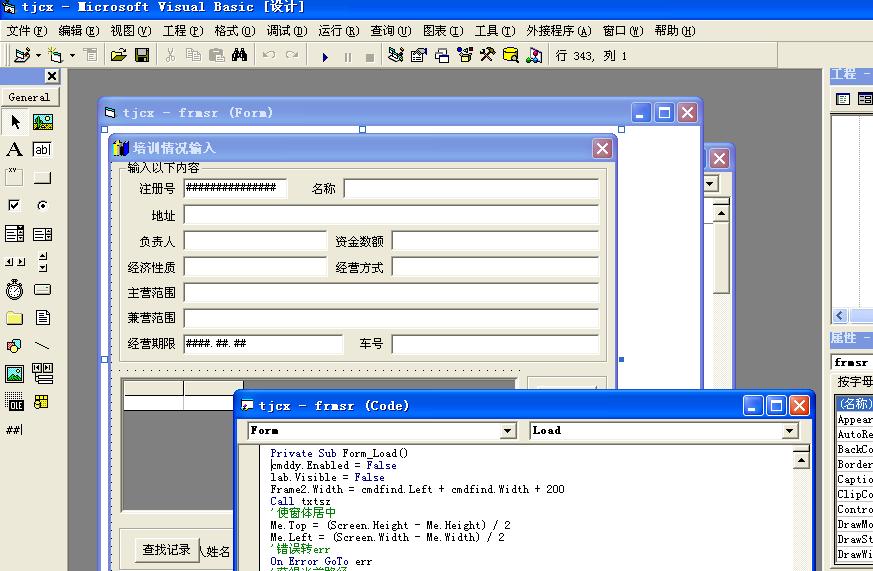
Task: Open Visual Component Manager toolbar icon
Action: tap(534, 55)
